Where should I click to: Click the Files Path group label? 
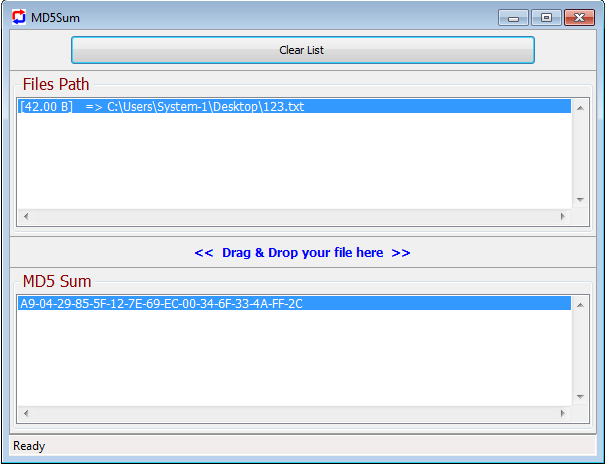[x=56, y=84]
